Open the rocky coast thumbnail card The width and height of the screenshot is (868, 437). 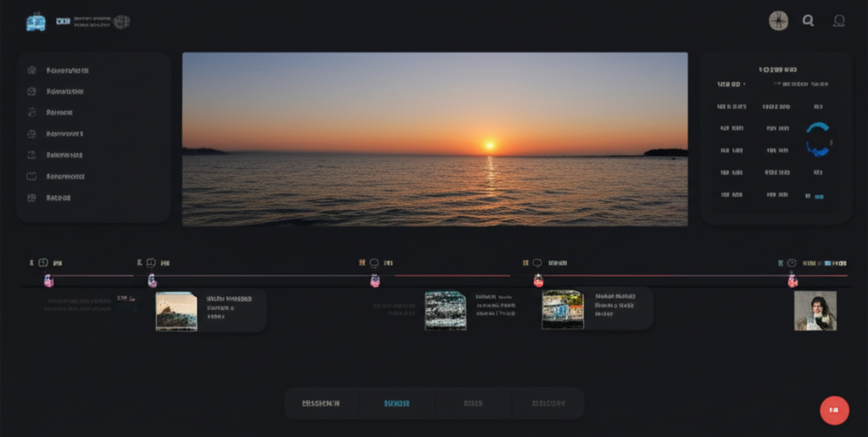point(211,310)
